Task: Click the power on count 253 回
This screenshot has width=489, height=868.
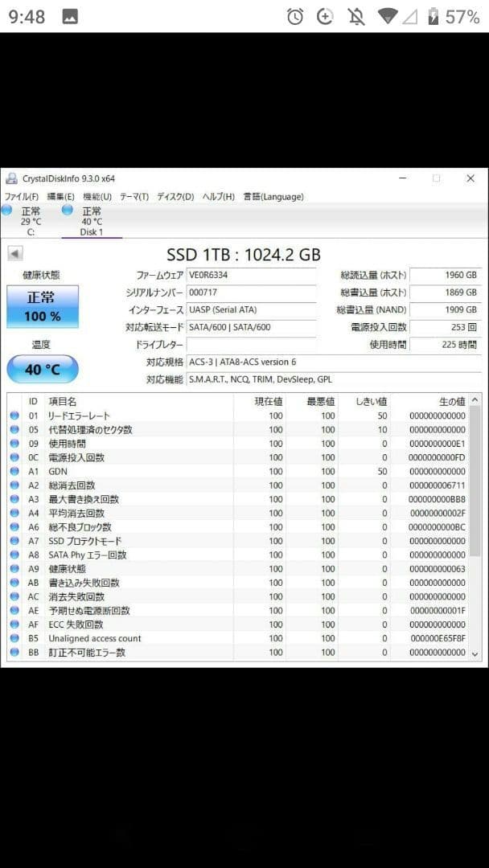Action: tap(446, 327)
